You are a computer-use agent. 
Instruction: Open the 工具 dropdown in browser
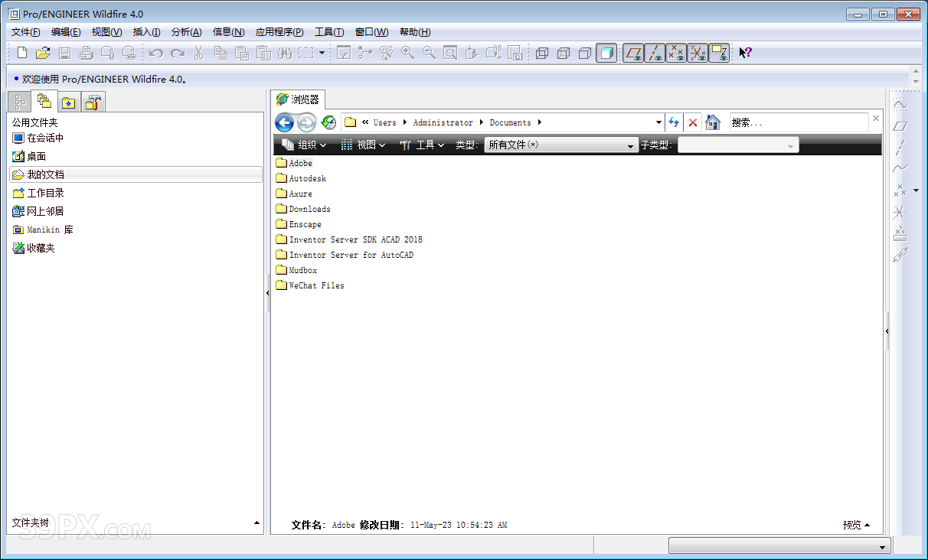[421, 145]
